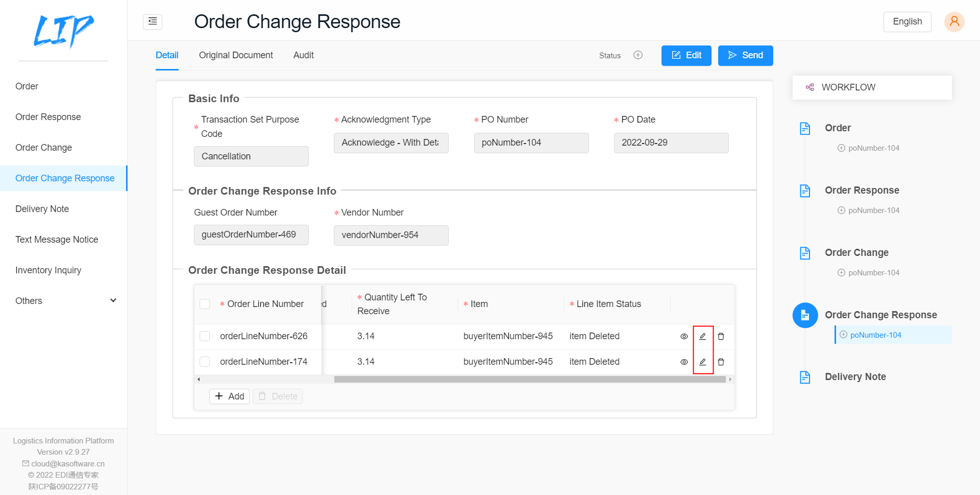Edit orderLineNumber-174 using the pencil icon
Viewport: 980px width, 495px height.
[x=703, y=362]
